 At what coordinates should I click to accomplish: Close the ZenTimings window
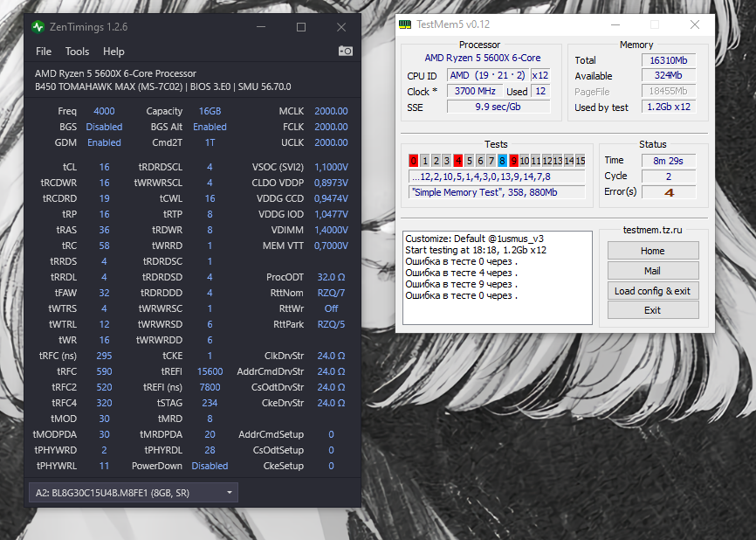tap(340, 27)
